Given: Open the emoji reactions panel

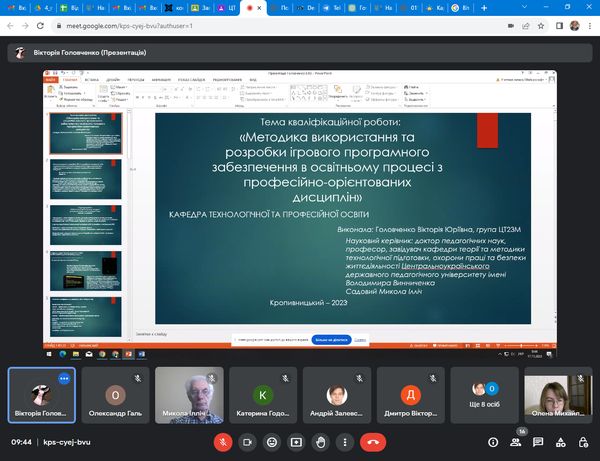Looking at the screenshot, I should click(x=271, y=441).
